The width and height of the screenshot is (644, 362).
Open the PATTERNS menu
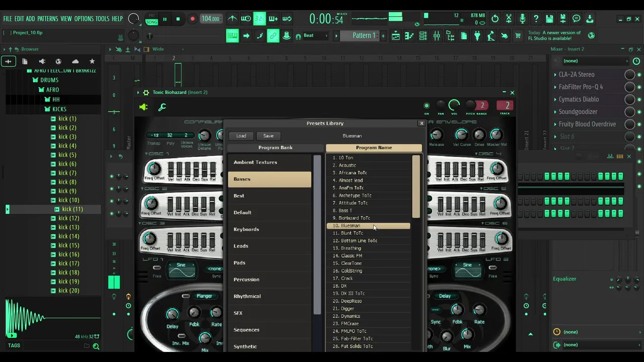pos(48,19)
